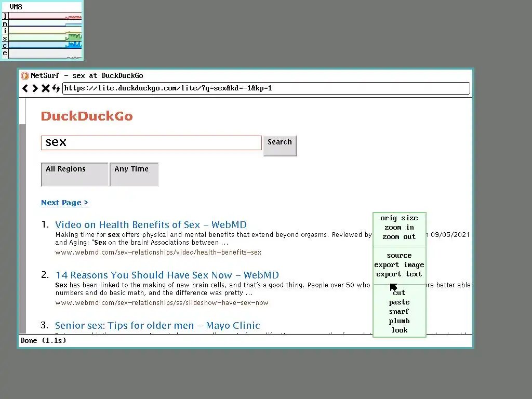Choose zoom in from the context menu
Image resolution: width=532 pixels, height=399 pixels.
399,228
